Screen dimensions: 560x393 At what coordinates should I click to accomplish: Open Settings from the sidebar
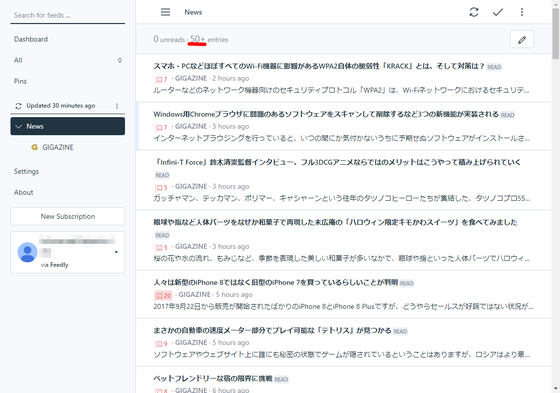pos(26,171)
